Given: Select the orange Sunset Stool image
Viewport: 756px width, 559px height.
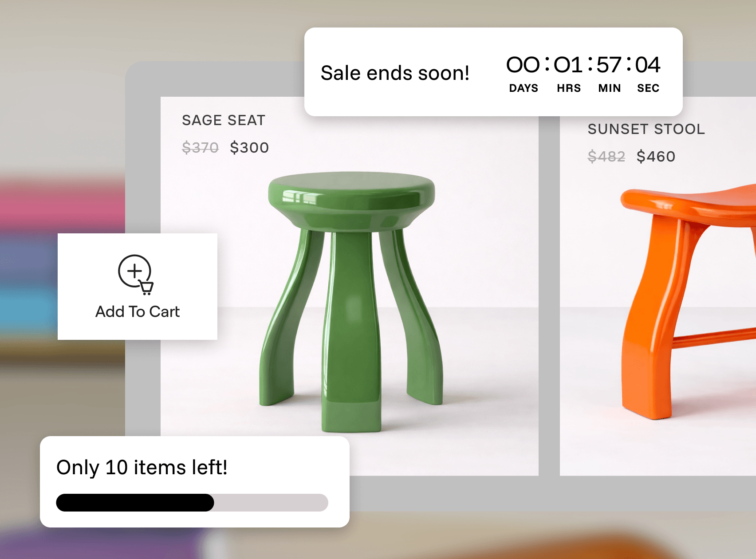Looking at the screenshot, I should [x=688, y=302].
